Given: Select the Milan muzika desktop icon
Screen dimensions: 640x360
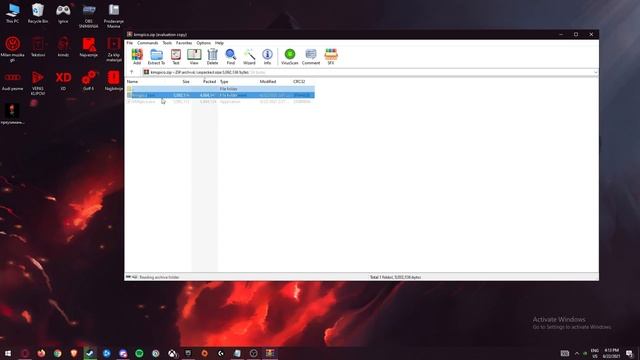Looking at the screenshot, I should [x=12, y=49].
